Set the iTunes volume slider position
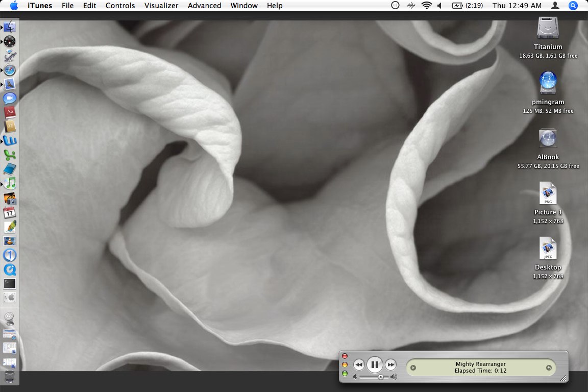588x392 pixels. coord(381,377)
